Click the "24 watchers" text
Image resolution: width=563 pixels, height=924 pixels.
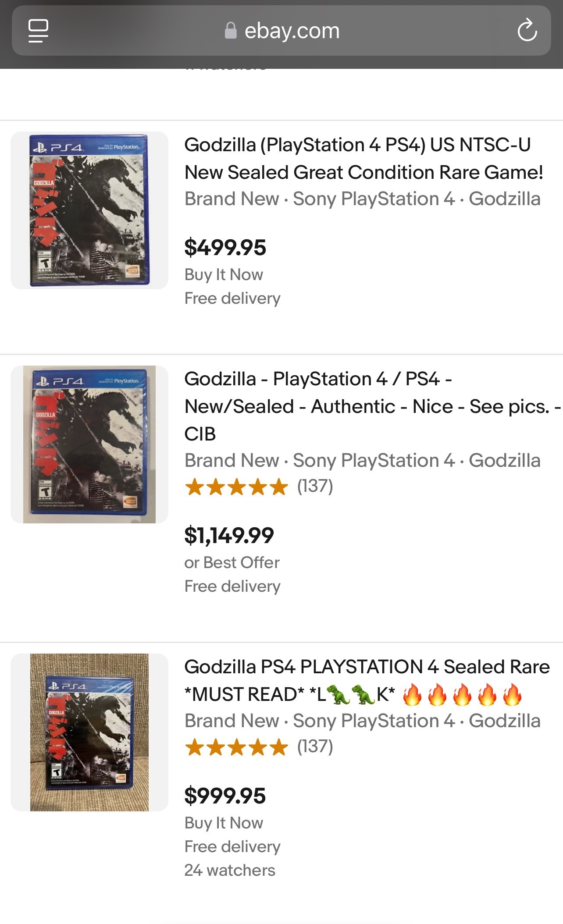[x=230, y=870]
